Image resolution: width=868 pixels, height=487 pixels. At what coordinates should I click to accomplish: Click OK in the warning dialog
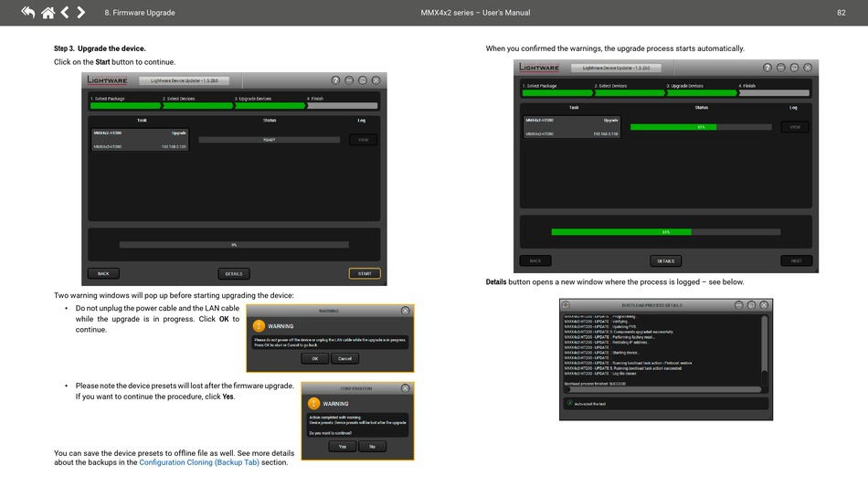315,358
